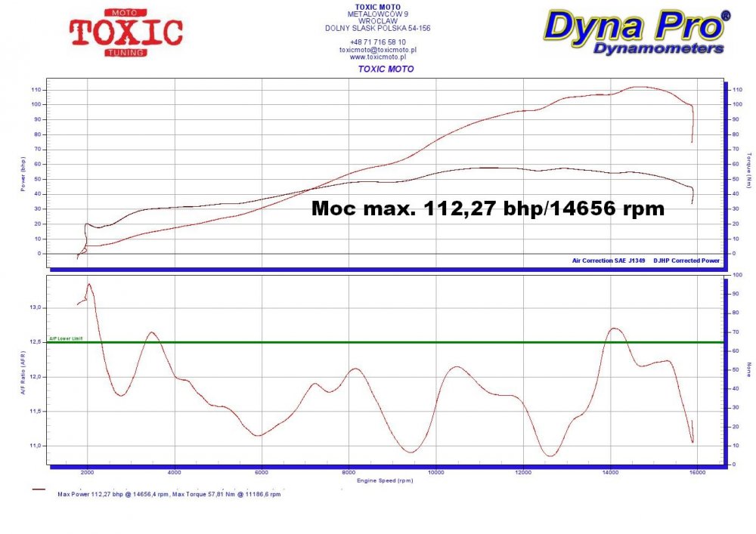Select the Engine Speed (rpm) axis title
Image resolution: width=756 pixels, height=534 pixels.
[x=385, y=480]
